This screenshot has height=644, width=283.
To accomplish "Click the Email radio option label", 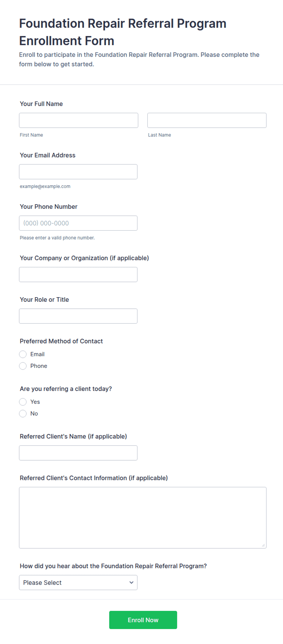I will point(37,354).
